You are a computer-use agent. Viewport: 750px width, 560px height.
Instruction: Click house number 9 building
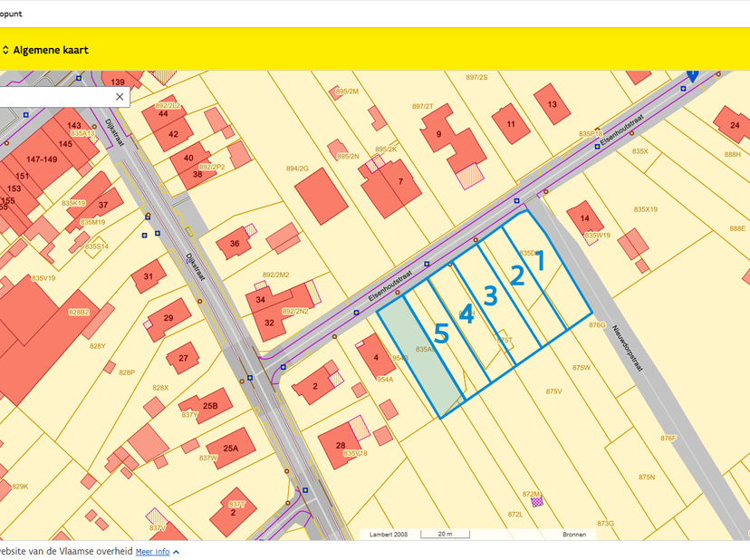438,134
